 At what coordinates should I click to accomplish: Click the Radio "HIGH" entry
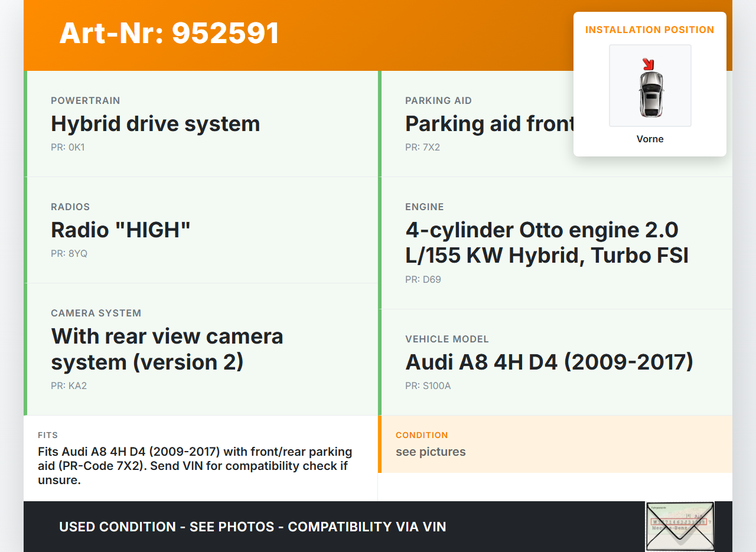click(120, 230)
